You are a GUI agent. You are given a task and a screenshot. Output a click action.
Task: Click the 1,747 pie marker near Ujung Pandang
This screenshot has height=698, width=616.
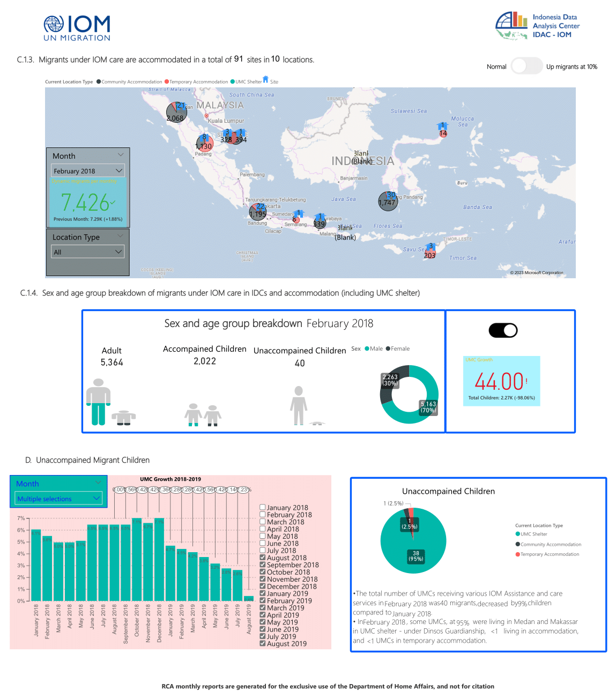pyautogui.click(x=388, y=201)
